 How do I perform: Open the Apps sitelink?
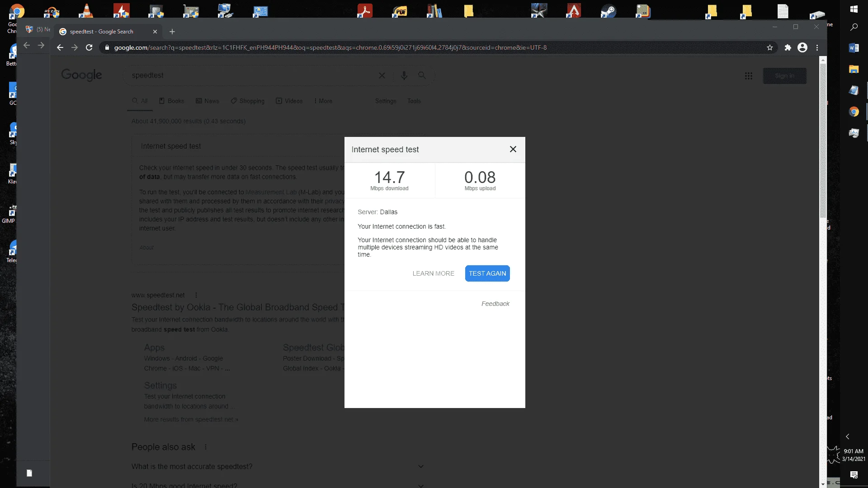coord(154,347)
